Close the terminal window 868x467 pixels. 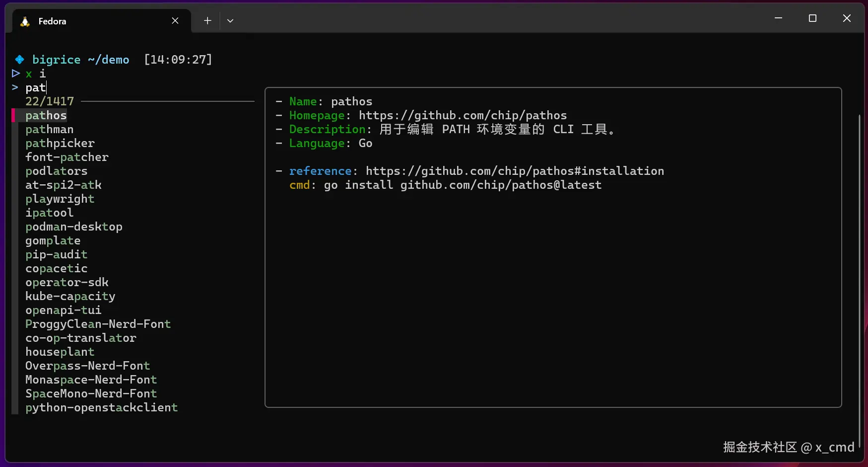click(x=847, y=18)
